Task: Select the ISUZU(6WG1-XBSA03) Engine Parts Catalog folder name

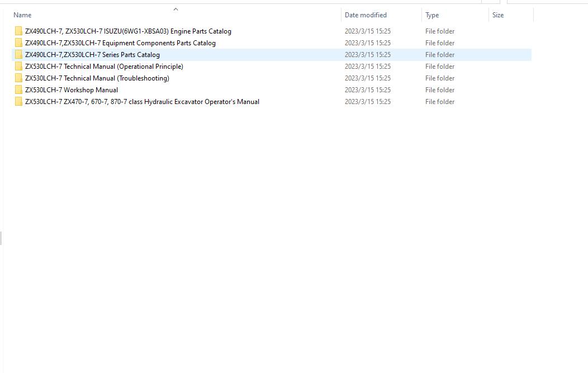Action: click(128, 31)
